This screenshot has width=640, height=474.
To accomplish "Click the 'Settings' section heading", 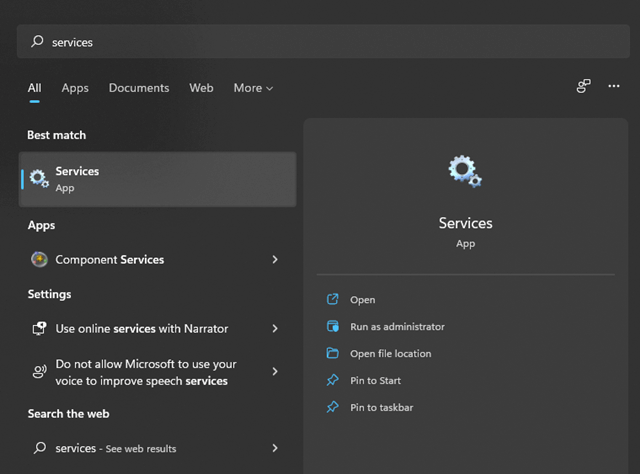I will coord(49,294).
